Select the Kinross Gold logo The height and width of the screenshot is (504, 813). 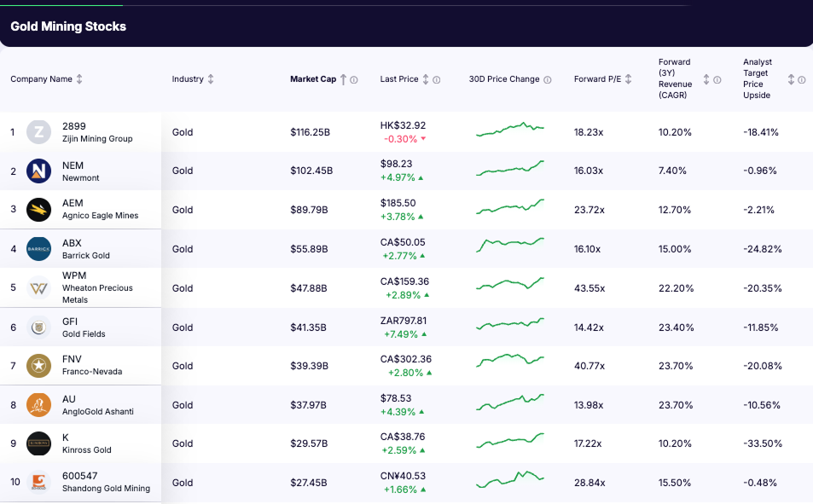click(x=38, y=443)
